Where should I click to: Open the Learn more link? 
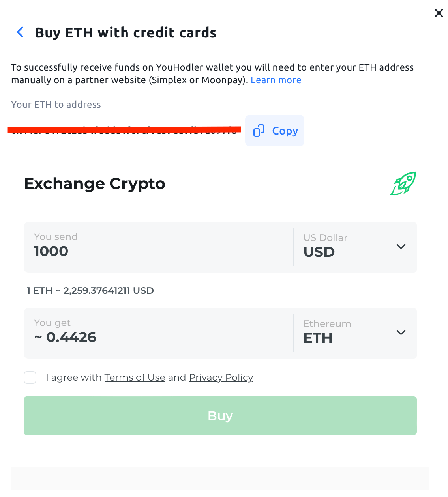tap(276, 80)
